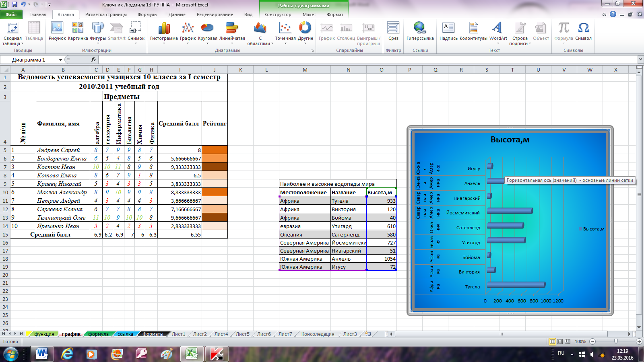Open the Файл menu button
Viewport: 644px width, 362px height.
(x=11, y=14)
